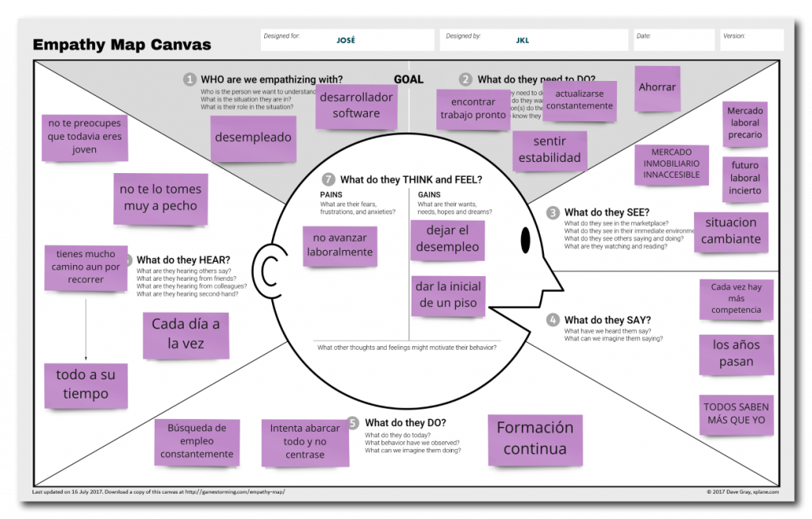Click the number 1 circle beside WHO heading
This screenshot has width=812, height=519.
[x=190, y=79]
